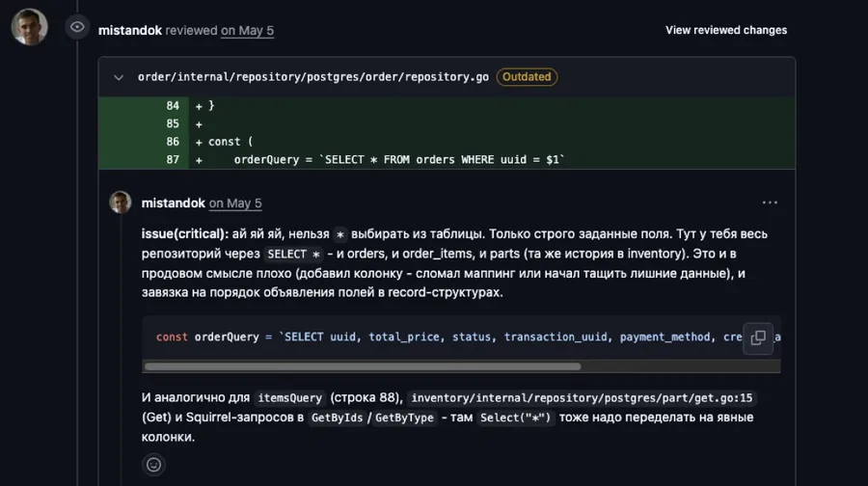
Task: Click diff line number 85
Action: [173, 123]
